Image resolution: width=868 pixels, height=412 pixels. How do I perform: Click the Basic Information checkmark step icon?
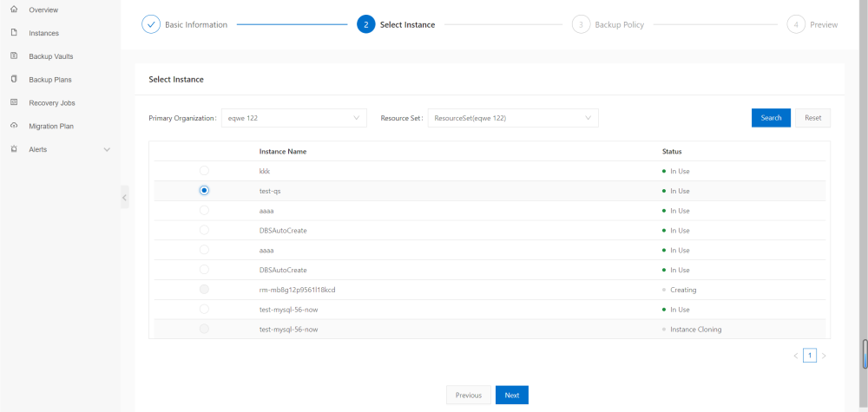[150, 24]
